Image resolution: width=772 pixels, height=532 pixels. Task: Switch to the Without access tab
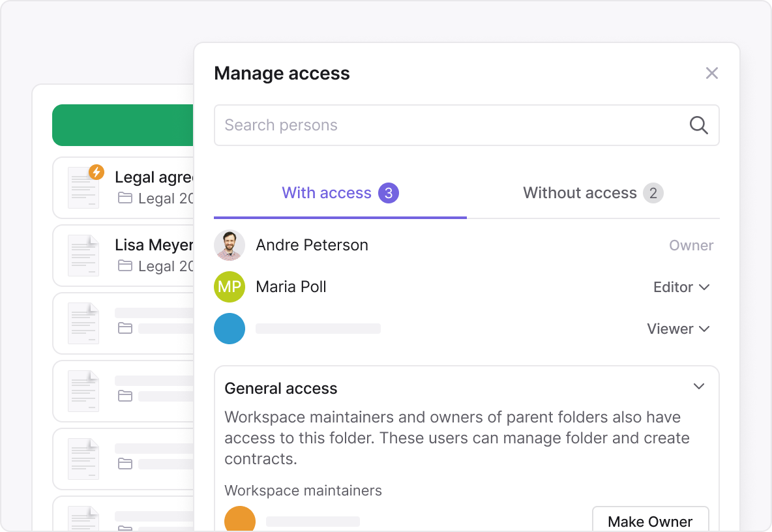(x=580, y=192)
